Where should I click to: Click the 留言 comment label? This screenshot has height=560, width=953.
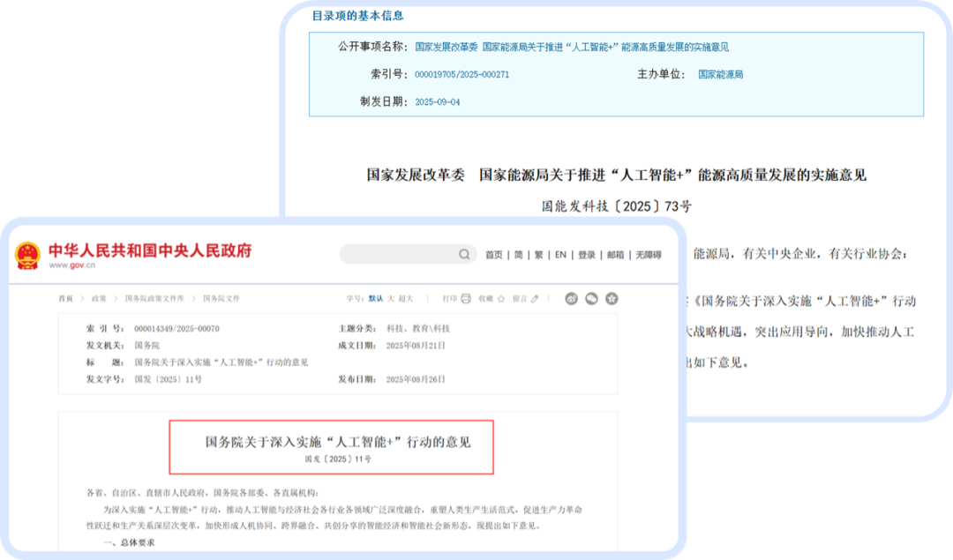coord(520,299)
